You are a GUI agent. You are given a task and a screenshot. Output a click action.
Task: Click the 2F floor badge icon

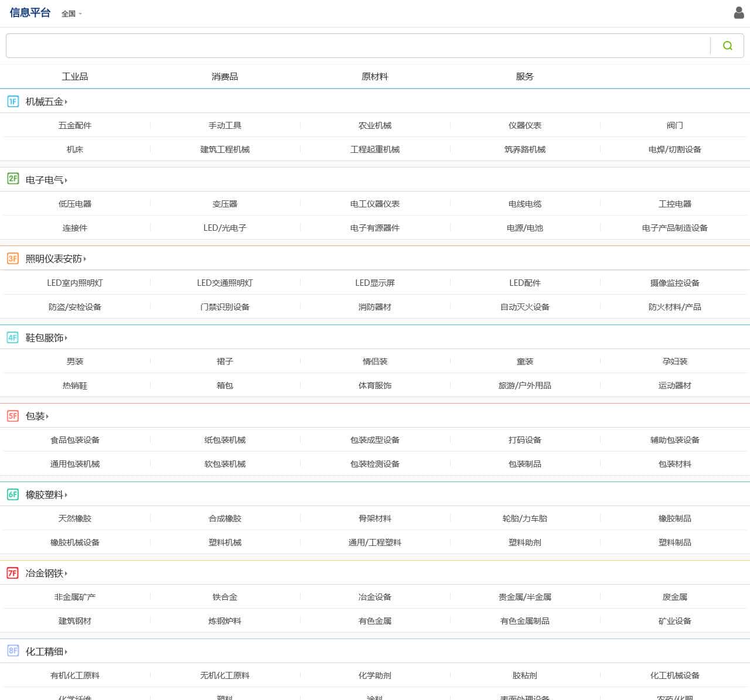pyautogui.click(x=13, y=179)
